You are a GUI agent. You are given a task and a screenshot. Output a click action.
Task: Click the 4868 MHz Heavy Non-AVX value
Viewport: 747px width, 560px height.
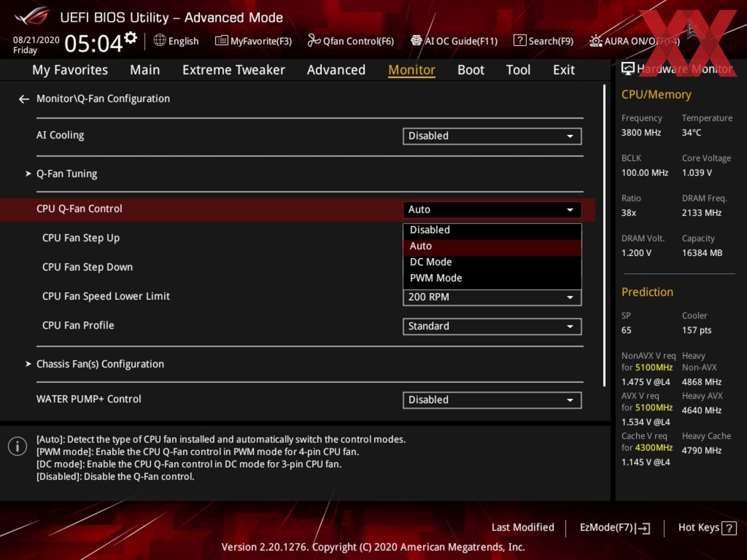pos(701,382)
